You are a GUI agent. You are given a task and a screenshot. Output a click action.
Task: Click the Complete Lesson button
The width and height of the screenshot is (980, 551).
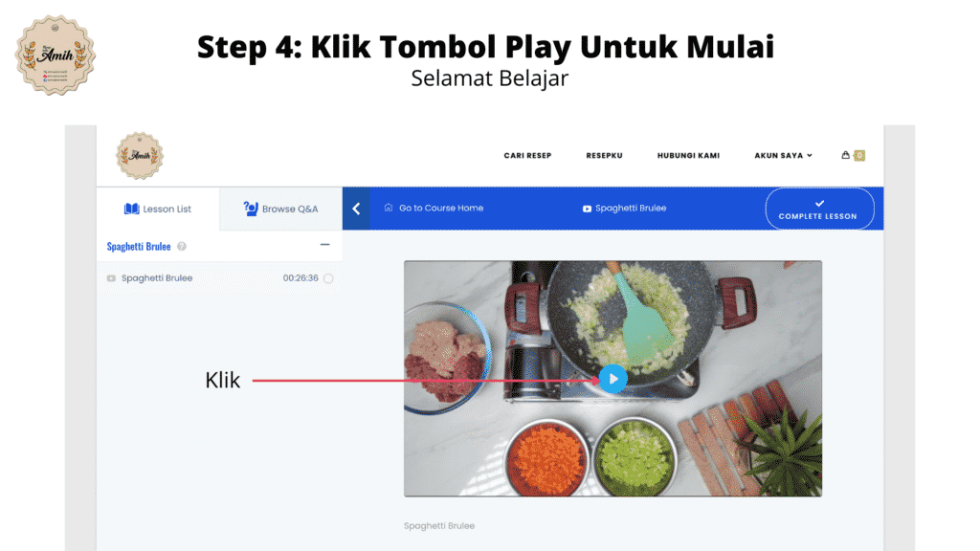[819, 209]
